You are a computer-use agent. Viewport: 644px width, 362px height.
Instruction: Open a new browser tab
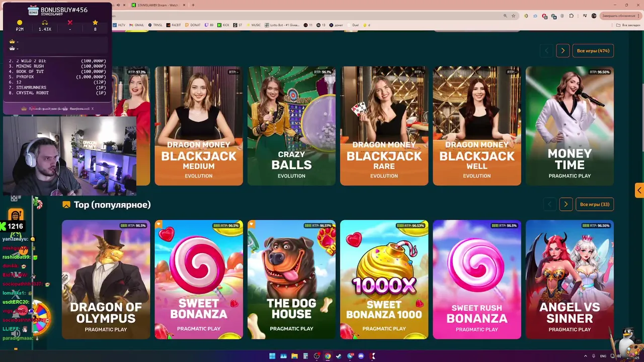tap(193, 5)
